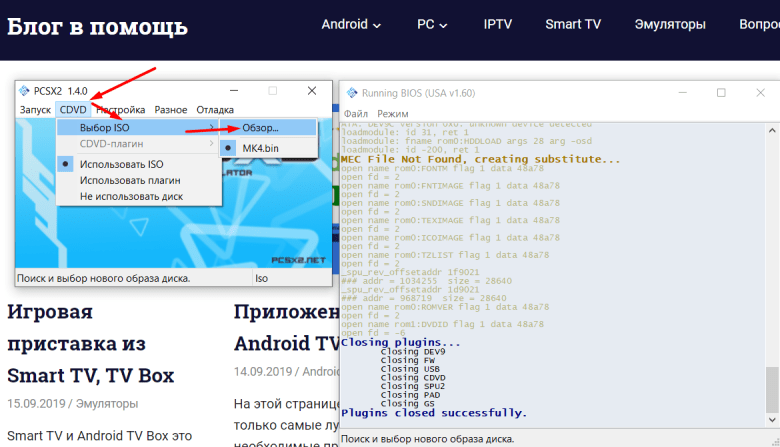Open Эмуляторы category under 15.09.2019 post

pos(107,404)
